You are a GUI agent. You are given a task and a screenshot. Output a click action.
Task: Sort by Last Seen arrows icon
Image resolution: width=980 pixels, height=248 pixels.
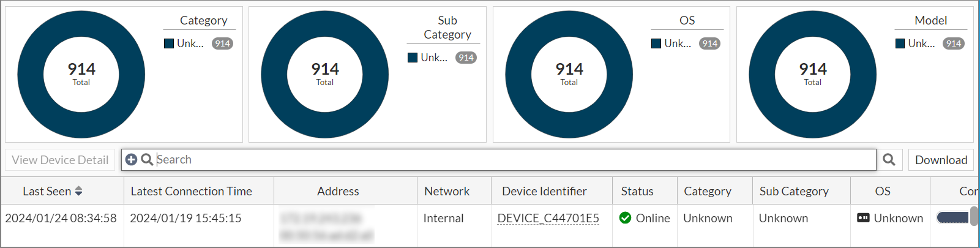point(78,192)
